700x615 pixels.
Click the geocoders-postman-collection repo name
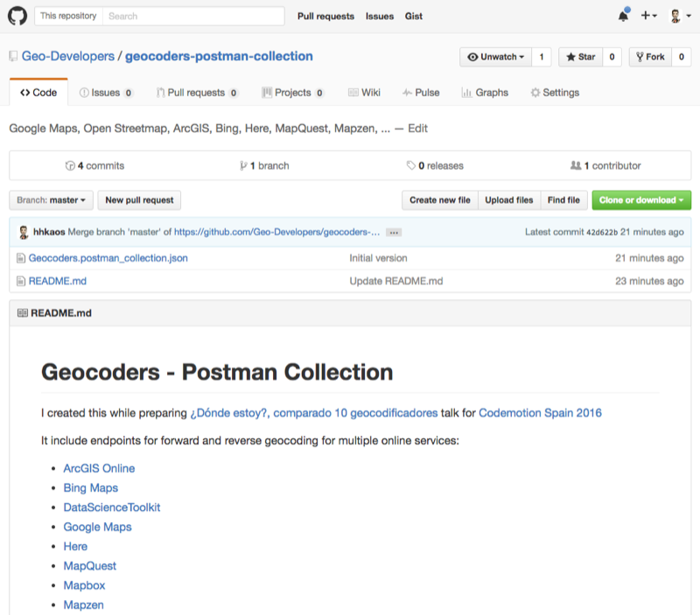click(x=219, y=56)
